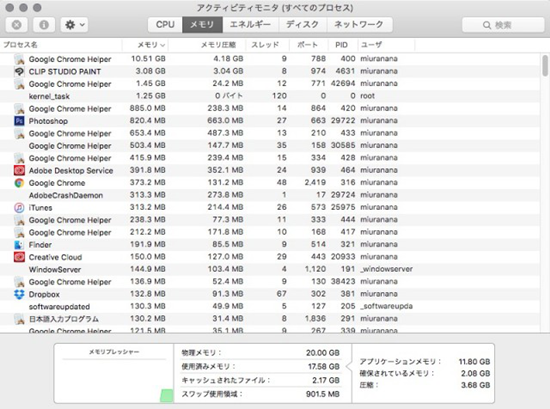Open the gear action dropdown menu

pyautogui.click(x=74, y=25)
